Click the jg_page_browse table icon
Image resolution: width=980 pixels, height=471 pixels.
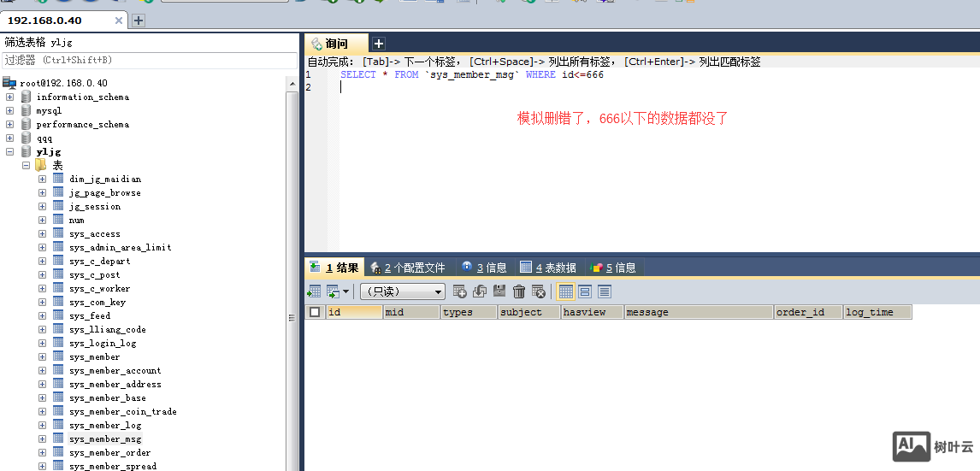(x=58, y=192)
